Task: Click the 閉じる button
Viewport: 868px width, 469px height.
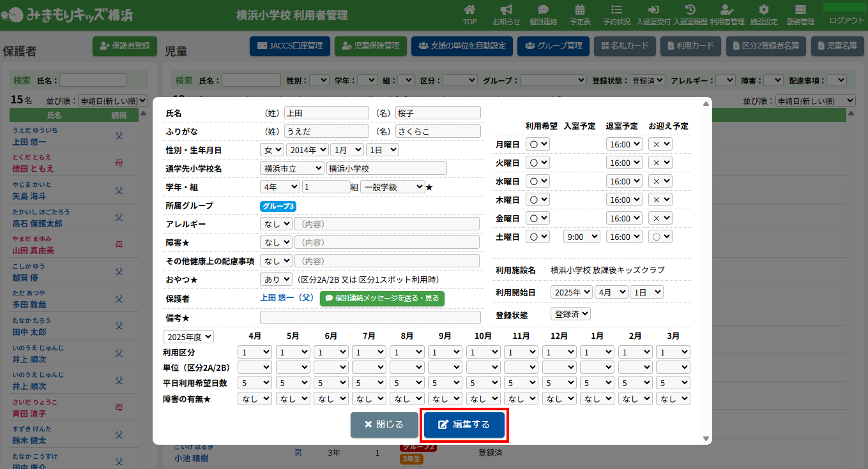Action: [384, 425]
